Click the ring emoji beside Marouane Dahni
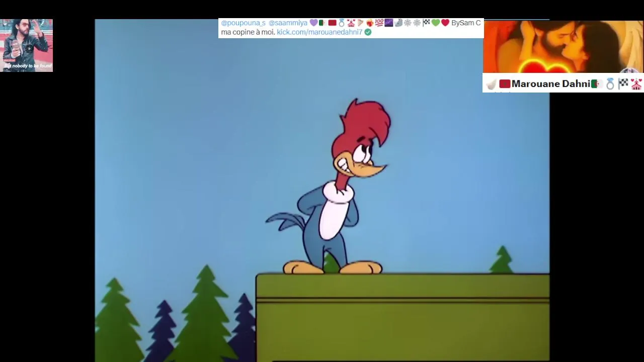Image resolution: width=644 pixels, height=362 pixels. [x=610, y=84]
